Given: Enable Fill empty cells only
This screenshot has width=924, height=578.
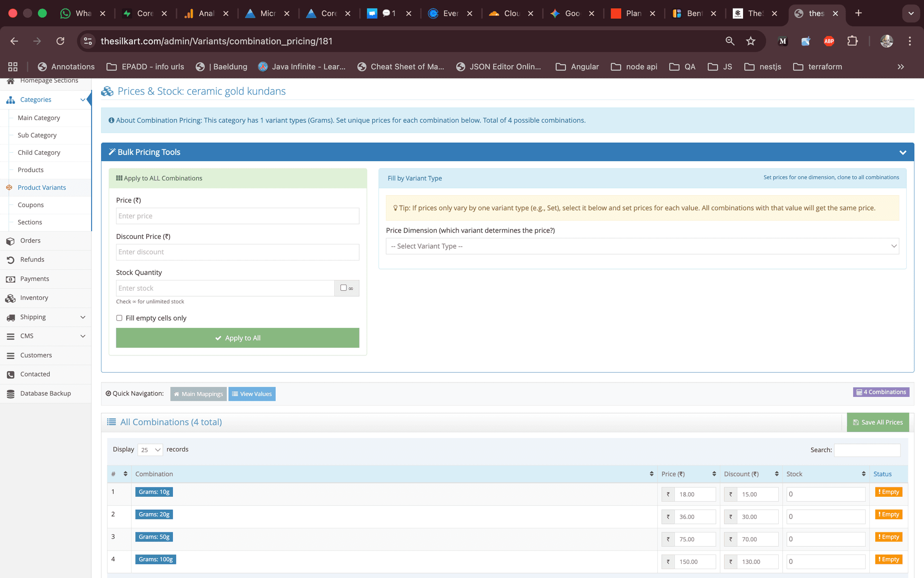Looking at the screenshot, I should [120, 318].
